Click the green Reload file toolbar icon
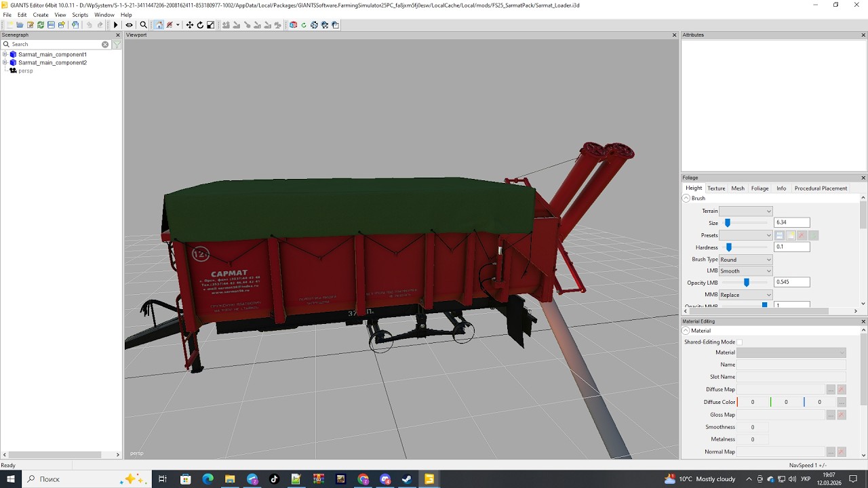 tap(41, 25)
